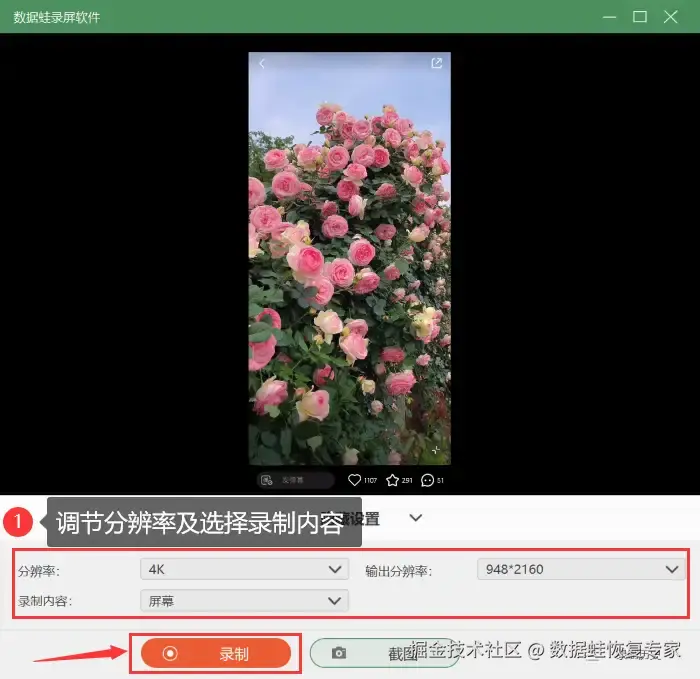Image resolution: width=700 pixels, height=679 pixels.
Task: Click the 分辨率: label
Action: 38,571
